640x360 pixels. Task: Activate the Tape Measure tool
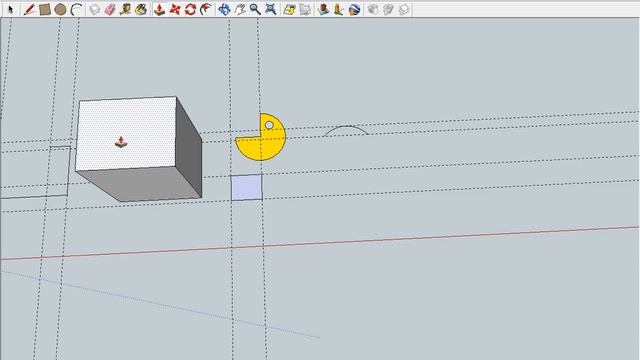pos(125,9)
